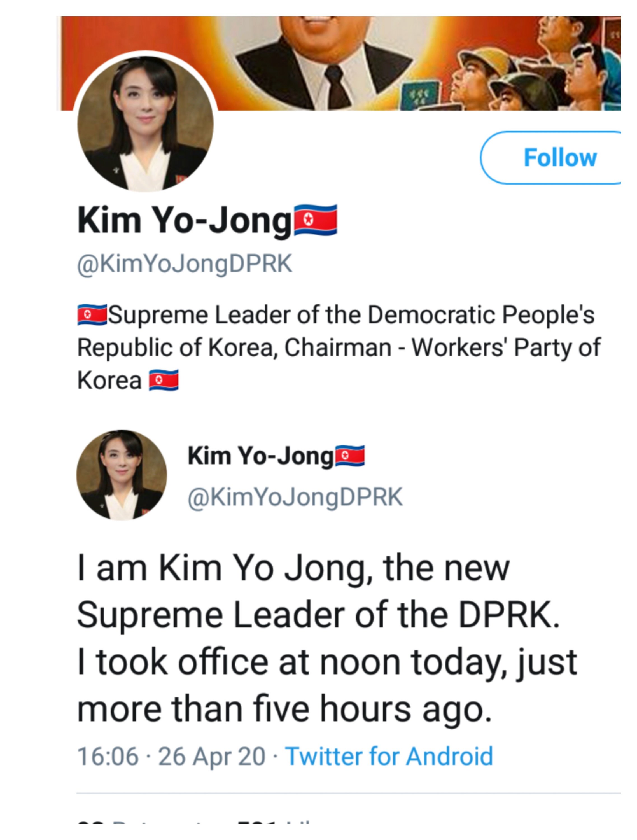Click the flag emoji after 'Korea' in bio
Image resolution: width=637 pixels, height=840 pixels.
(163, 380)
